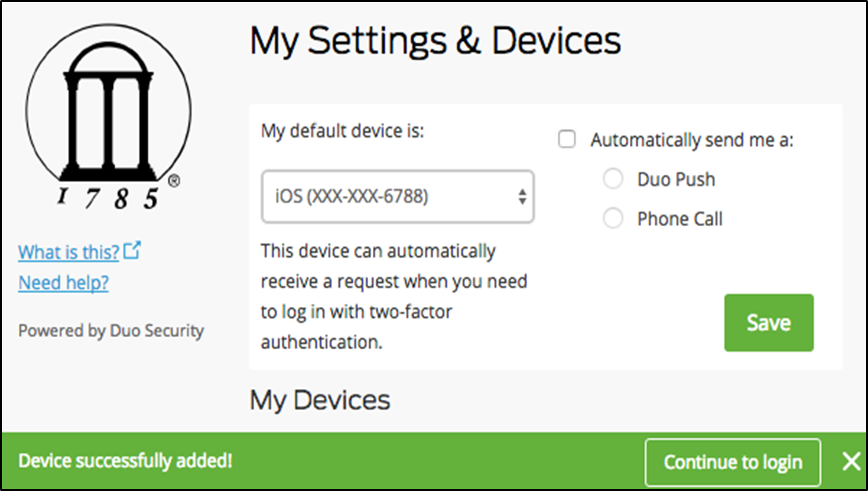Click the up-down arrows on device selector
The width and height of the screenshot is (868, 491).
(522, 197)
